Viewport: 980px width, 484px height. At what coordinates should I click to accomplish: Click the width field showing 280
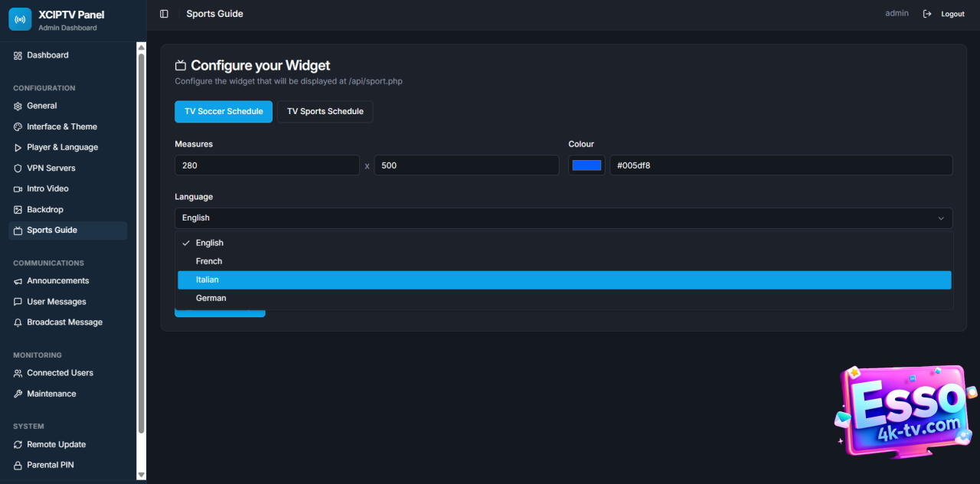click(266, 165)
